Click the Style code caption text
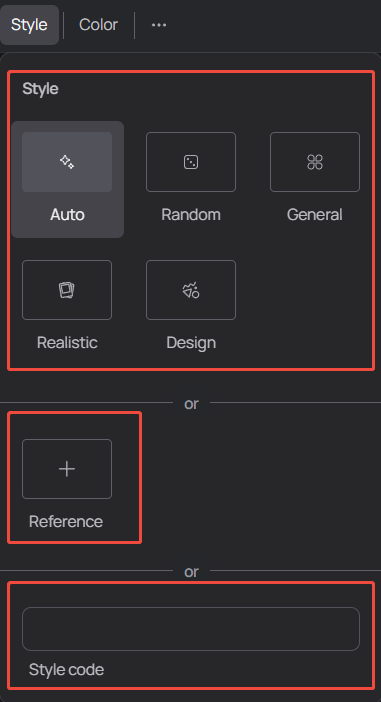The image size is (381, 702). click(66, 670)
